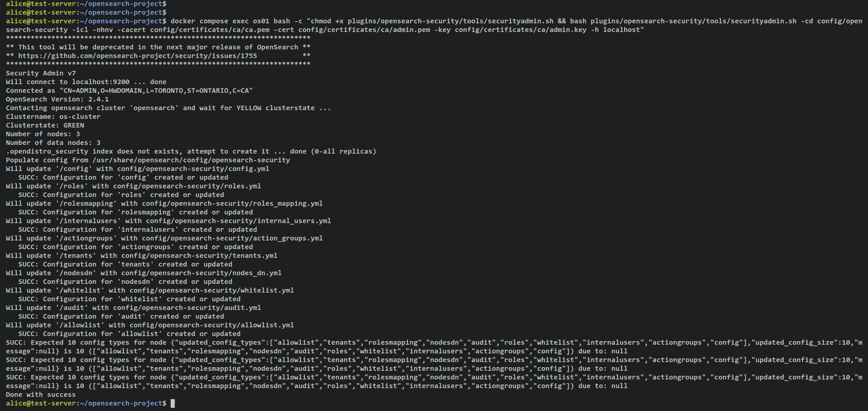Screen dimensions: 868x411
Task: Click the terminal cursor at the last prompt
Action: point(173,403)
